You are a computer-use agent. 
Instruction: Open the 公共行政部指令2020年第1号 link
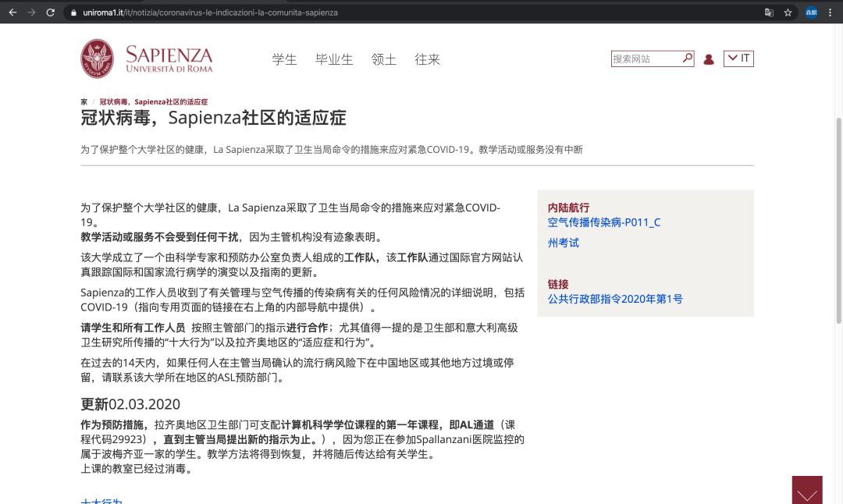coord(615,299)
